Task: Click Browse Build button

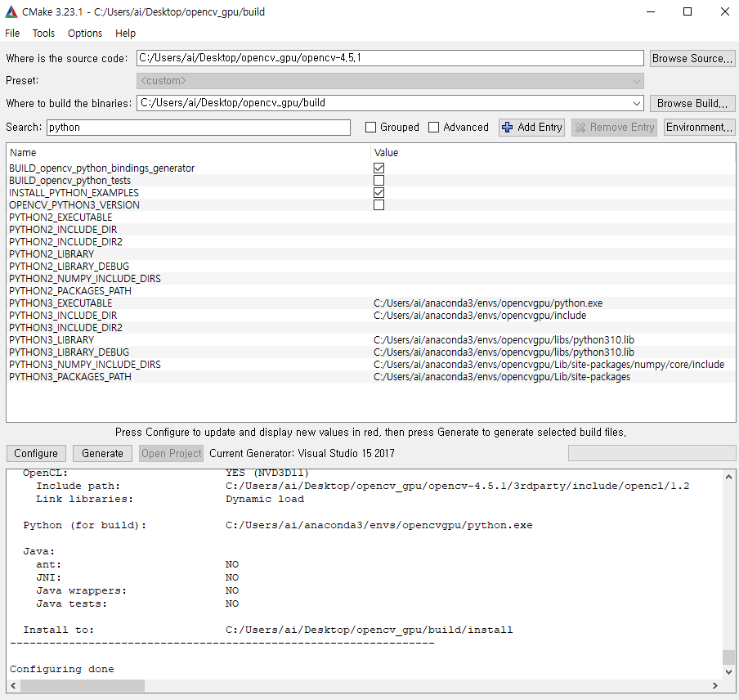Action: 692,103
